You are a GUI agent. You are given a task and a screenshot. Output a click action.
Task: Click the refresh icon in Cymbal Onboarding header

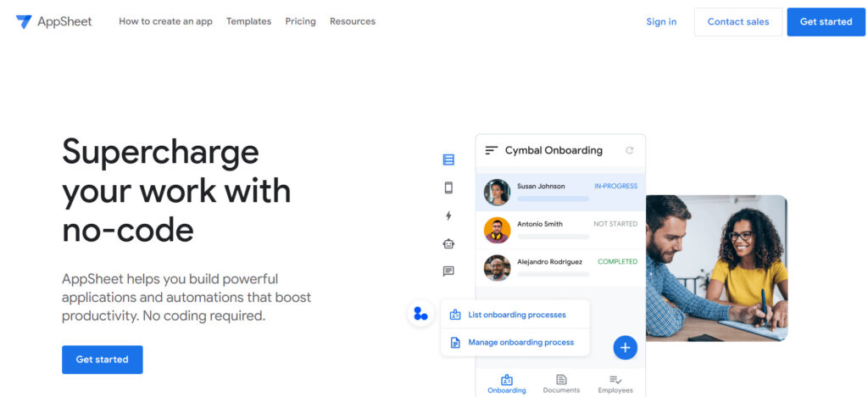tap(629, 150)
